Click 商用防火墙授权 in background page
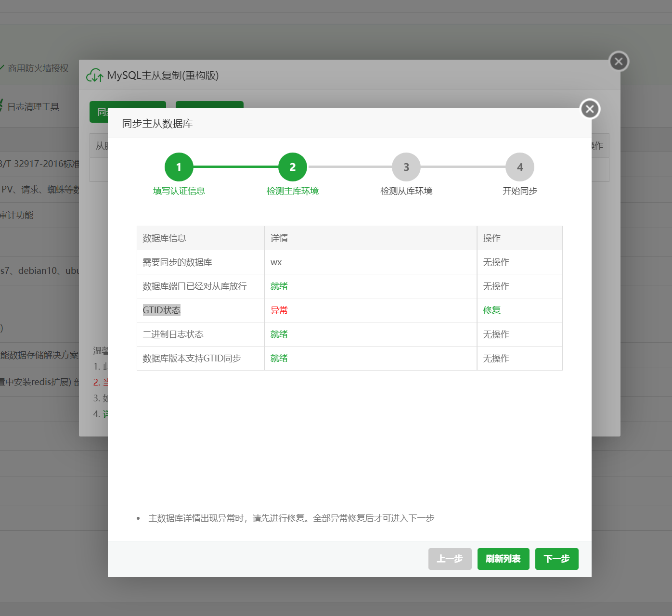672x616 pixels. [38, 68]
